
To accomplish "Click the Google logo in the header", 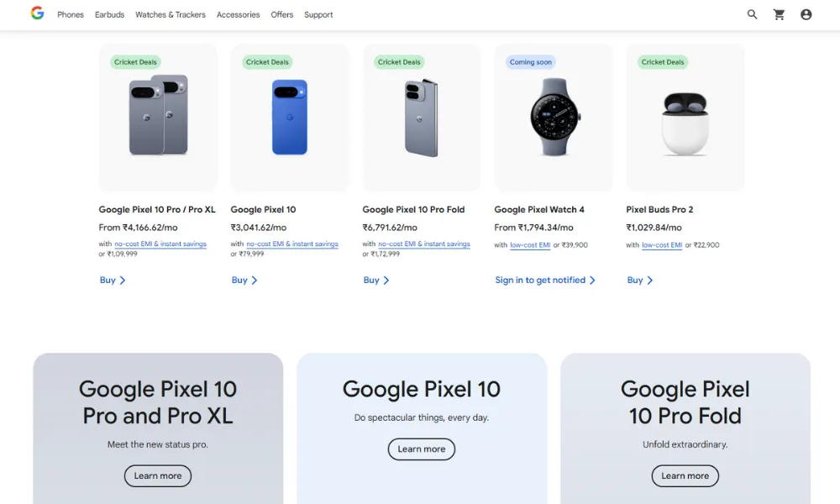I will tap(37, 13).
